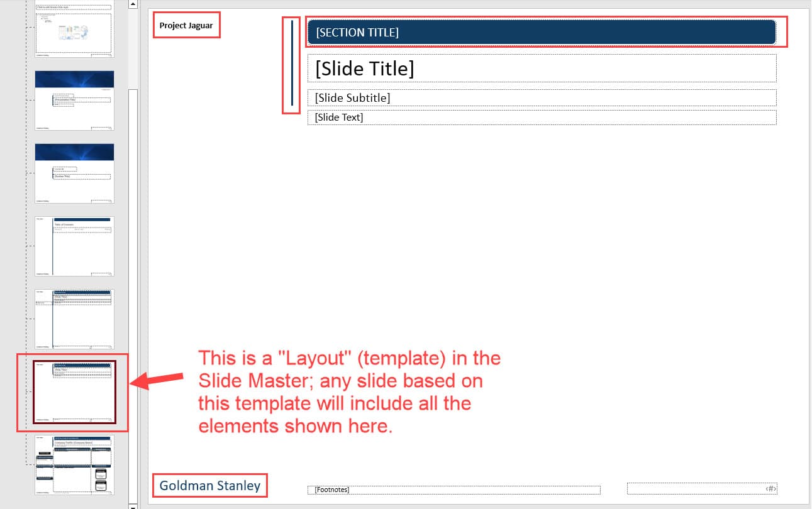Select the Table of Contents layout thumbnail
This screenshot has width=812, height=509.
tap(74, 246)
